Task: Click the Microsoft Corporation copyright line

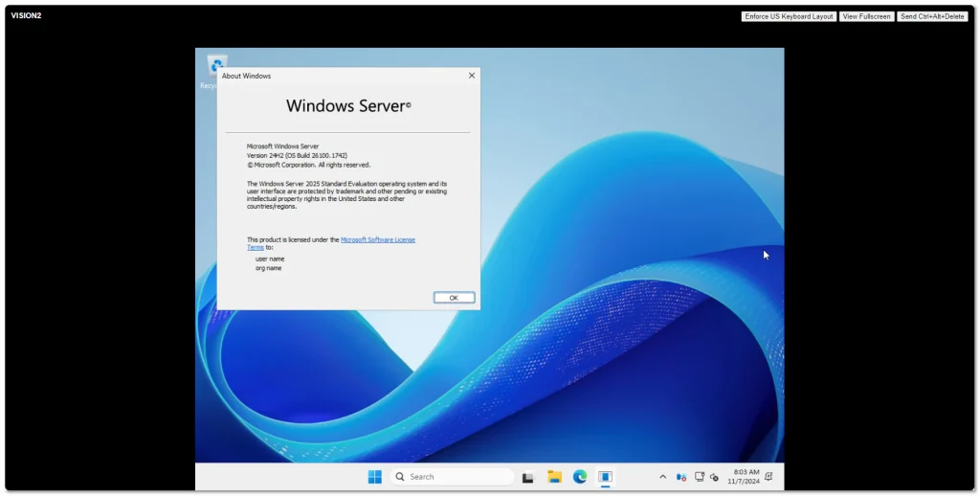Action: click(309, 165)
